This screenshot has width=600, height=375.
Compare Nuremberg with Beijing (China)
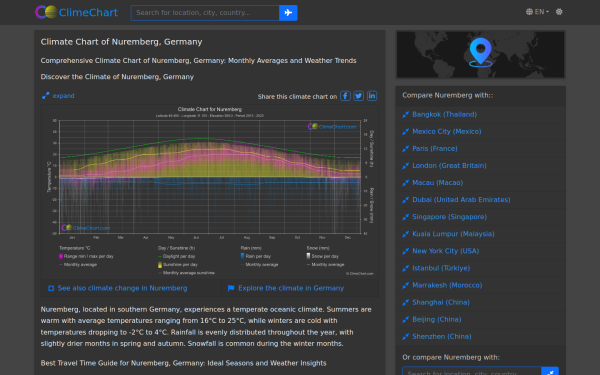pos(437,320)
